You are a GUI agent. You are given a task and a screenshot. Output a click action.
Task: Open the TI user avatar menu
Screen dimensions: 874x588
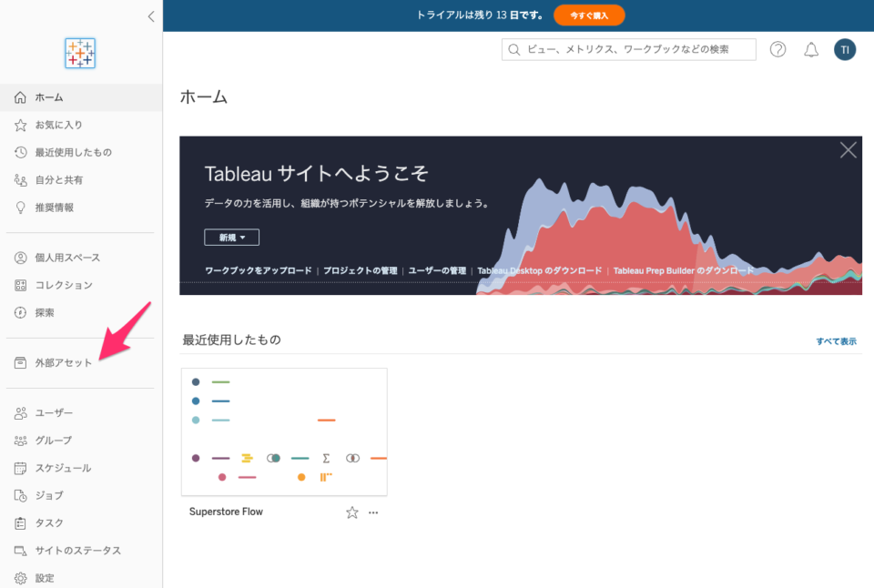pos(845,49)
